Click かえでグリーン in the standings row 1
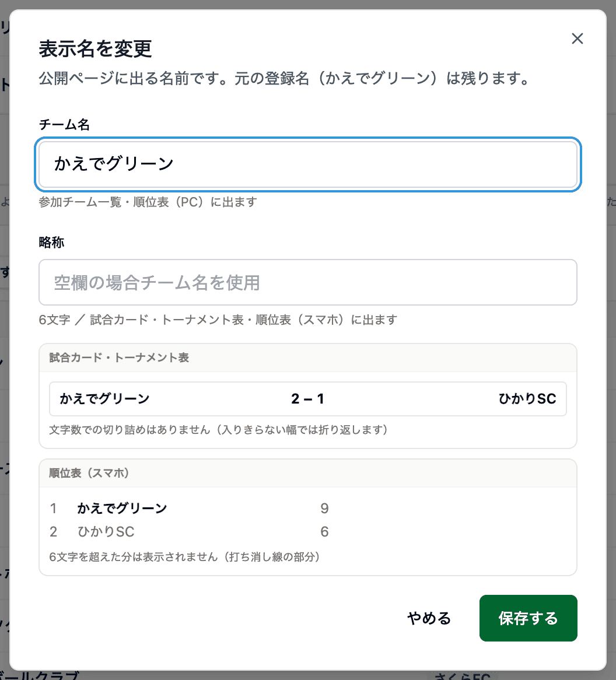The height and width of the screenshot is (680, 616). pyautogui.click(x=122, y=508)
